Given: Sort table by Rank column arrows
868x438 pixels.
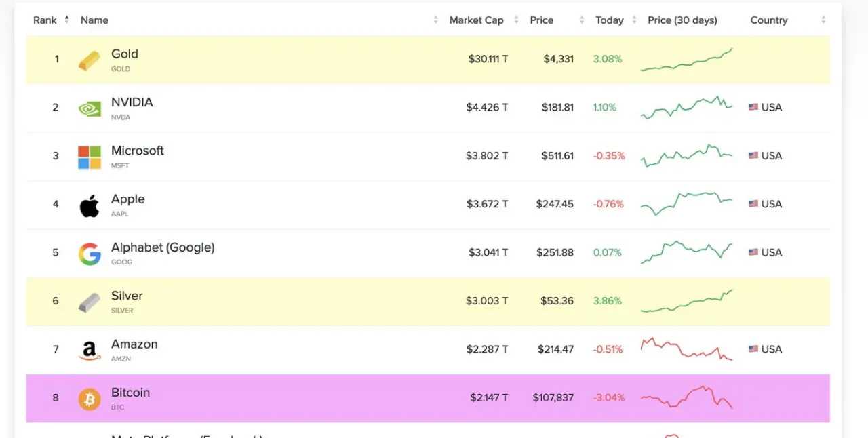Looking at the screenshot, I should coord(66,20).
